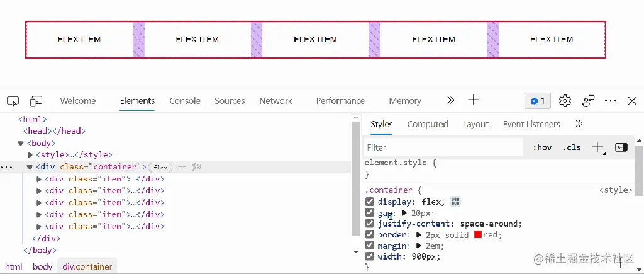This screenshot has height=274, width=644.
Task: Show more Styles pane tabs chevron
Action: pyautogui.click(x=579, y=124)
